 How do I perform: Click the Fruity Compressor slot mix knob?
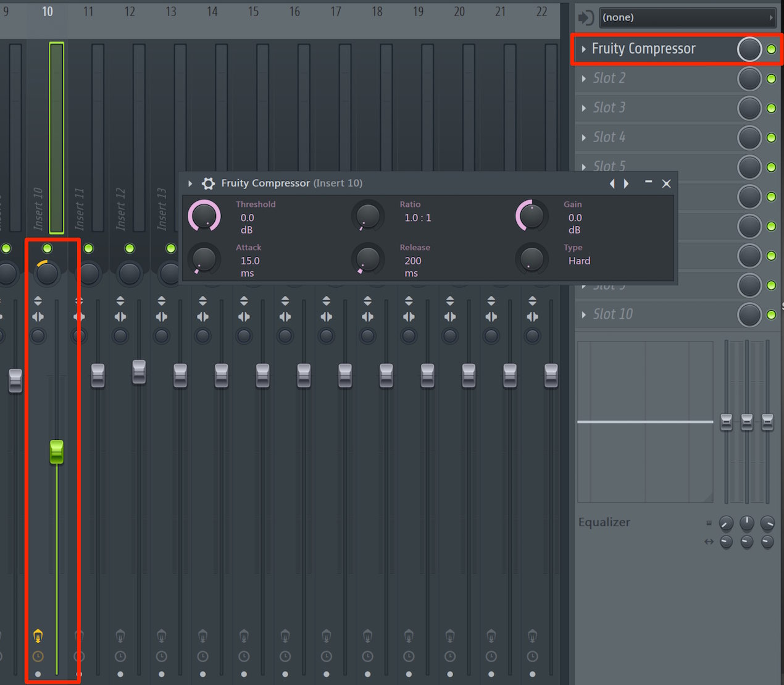(749, 49)
